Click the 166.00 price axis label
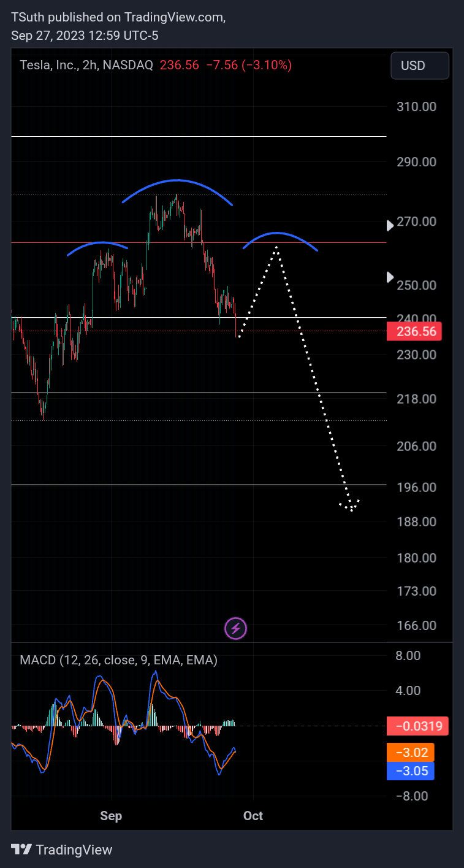464x868 pixels. (416, 626)
